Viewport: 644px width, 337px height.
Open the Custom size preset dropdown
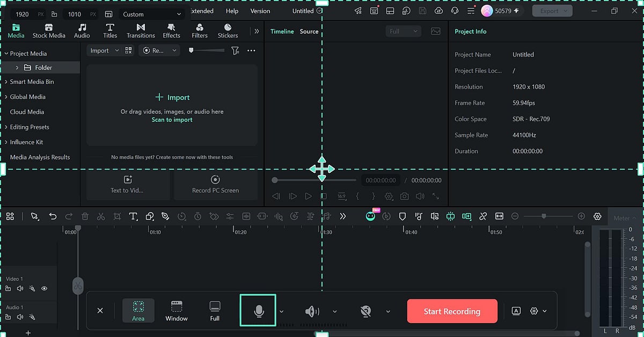click(x=152, y=14)
